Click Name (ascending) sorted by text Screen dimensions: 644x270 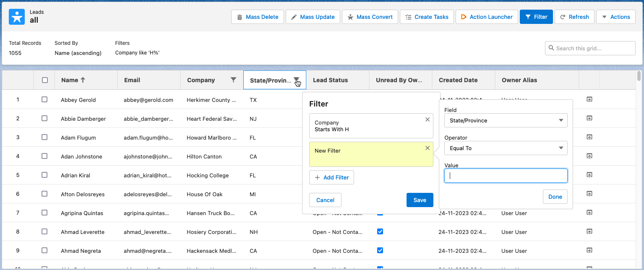point(78,53)
